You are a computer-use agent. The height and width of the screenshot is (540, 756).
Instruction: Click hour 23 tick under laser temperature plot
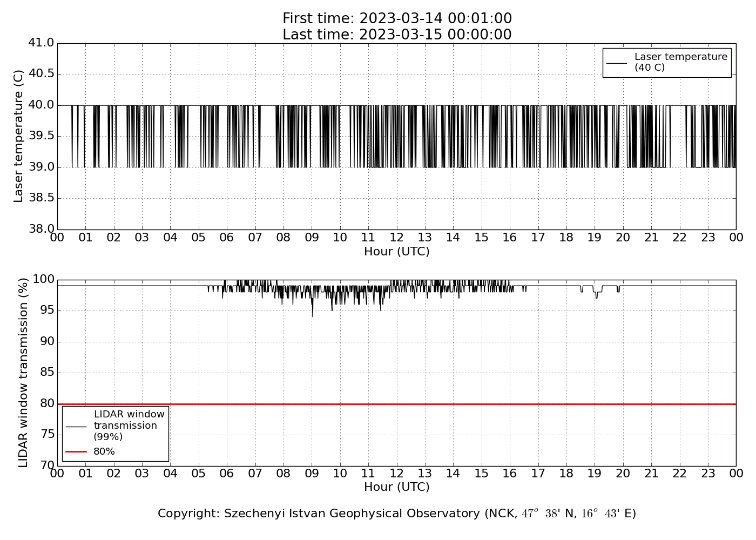(708, 238)
